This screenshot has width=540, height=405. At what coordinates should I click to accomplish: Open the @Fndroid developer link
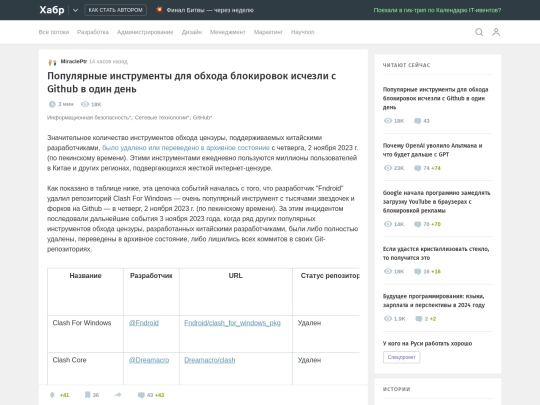tap(144, 323)
